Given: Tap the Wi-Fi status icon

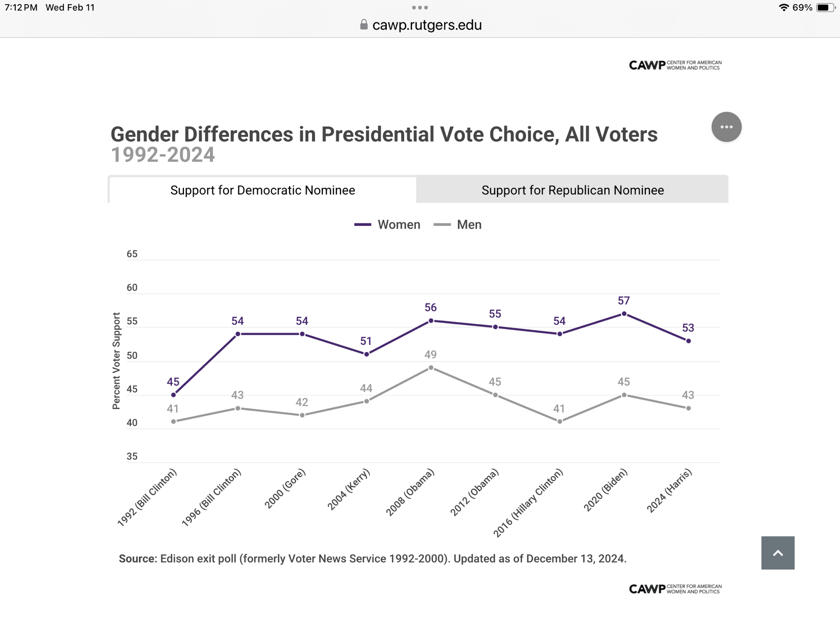Looking at the screenshot, I should point(783,8).
